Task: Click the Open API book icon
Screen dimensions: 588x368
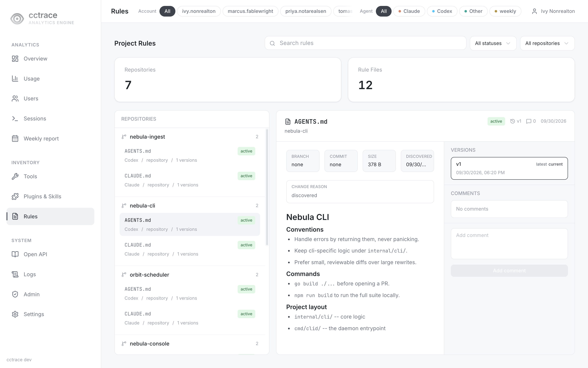Action: tap(15, 254)
